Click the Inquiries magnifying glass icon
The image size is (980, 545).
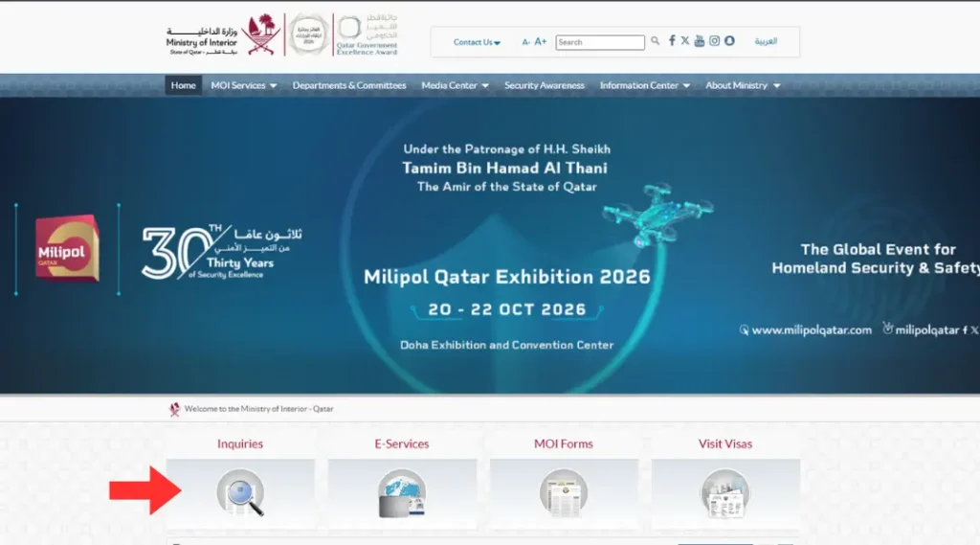coord(240,493)
